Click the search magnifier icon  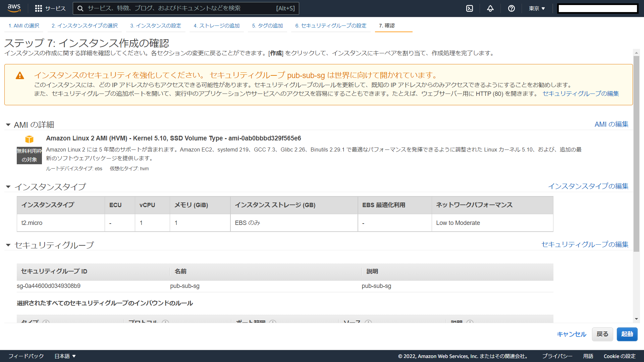[x=80, y=8]
